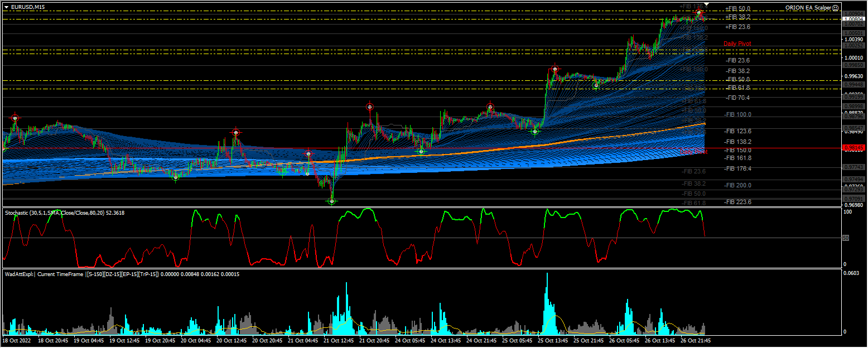
Task: Open the EURUSD,M15 symbol dropdown arrow
Action: click(x=6, y=8)
